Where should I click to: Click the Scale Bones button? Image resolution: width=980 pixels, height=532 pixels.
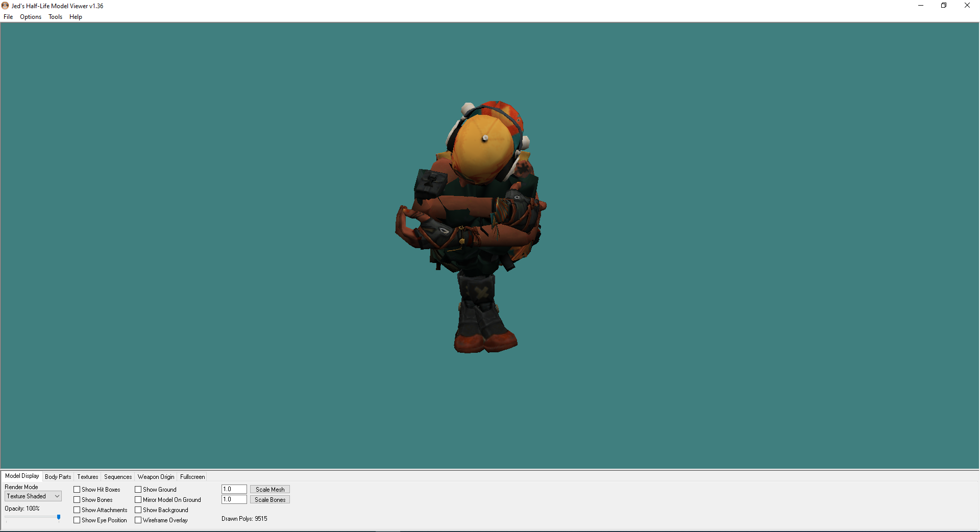point(270,499)
